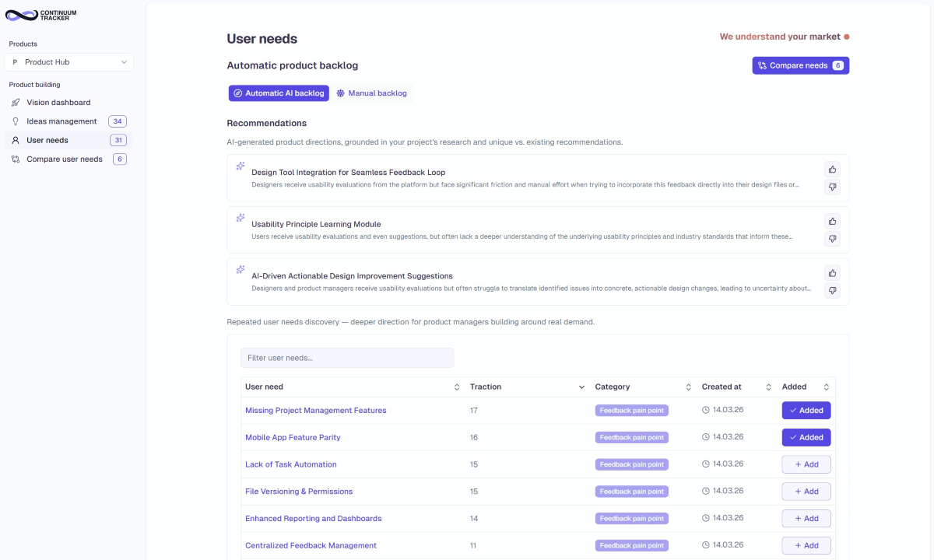Screen dimensions: 934x560
Task: Click the Continuum Tracker logo
Action: [41, 15]
